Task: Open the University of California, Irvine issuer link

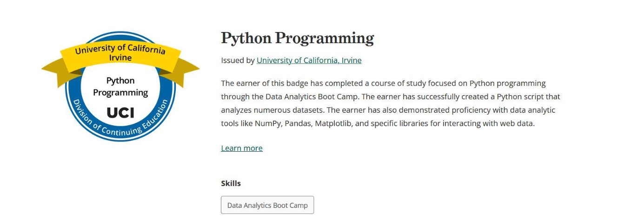Action: point(309,60)
